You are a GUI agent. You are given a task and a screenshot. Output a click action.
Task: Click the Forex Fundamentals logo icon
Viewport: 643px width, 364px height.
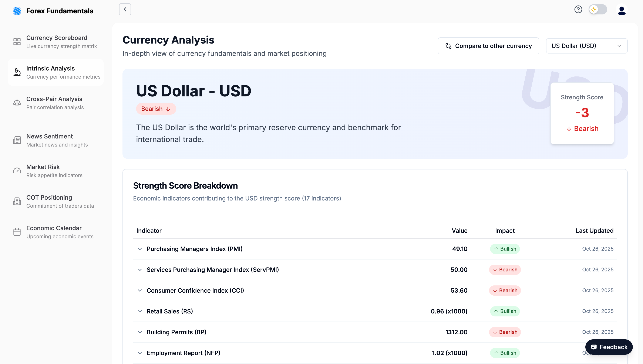[x=17, y=11]
